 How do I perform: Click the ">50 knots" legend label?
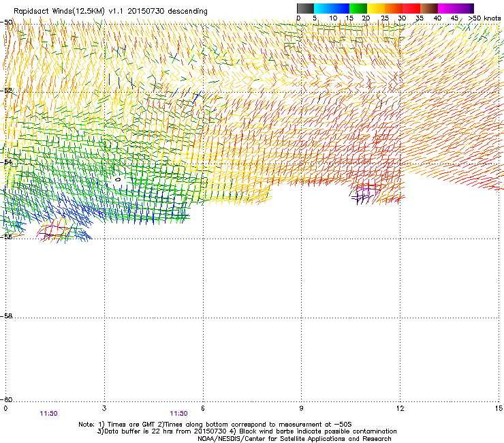pos(484,18)
